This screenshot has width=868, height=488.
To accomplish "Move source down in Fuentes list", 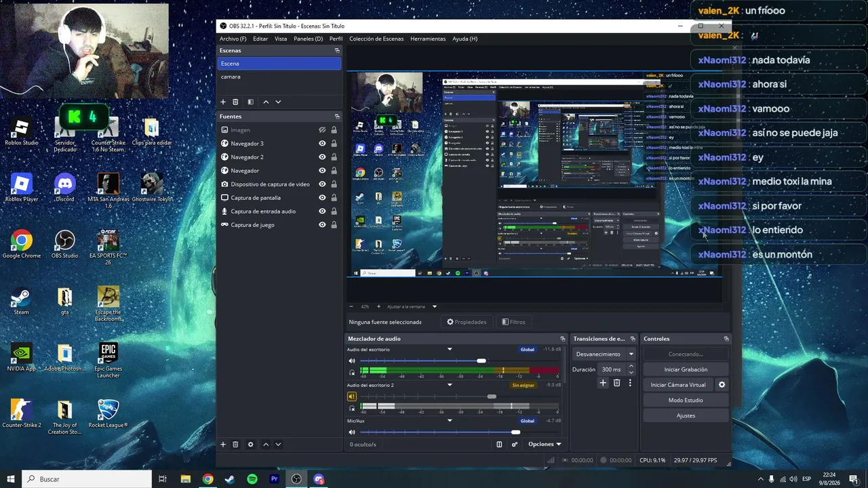I will tap(278, 445).
